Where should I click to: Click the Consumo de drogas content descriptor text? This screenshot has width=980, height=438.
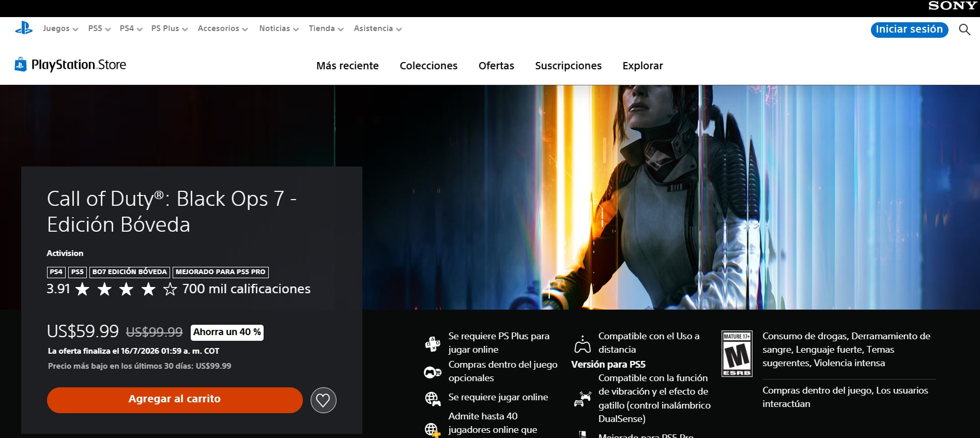846,350
